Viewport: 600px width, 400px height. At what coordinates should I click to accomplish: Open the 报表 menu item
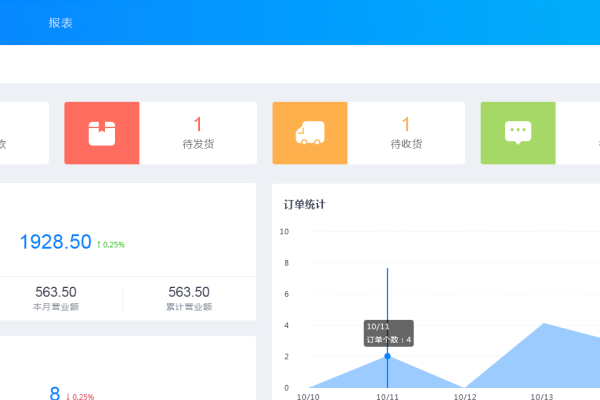(60, 23)
